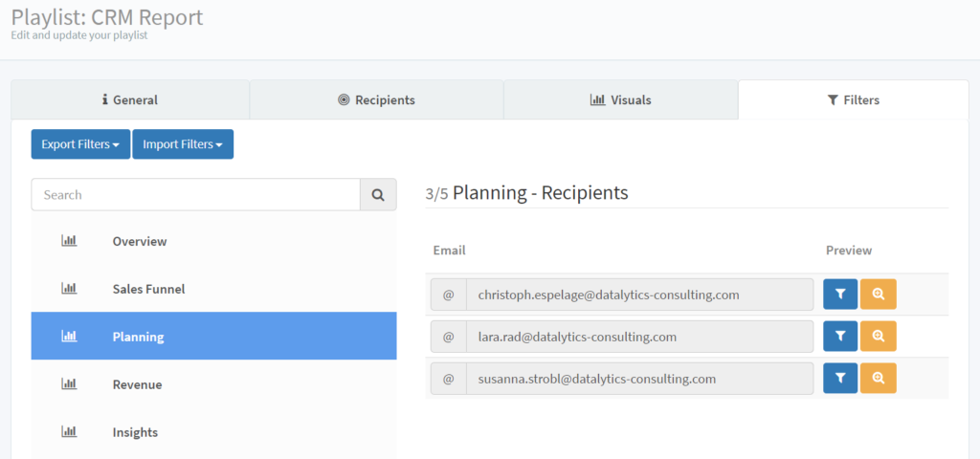Select the Filters tab
The width and height of the screenshot is (980, 459).
[x=853, y=99]
